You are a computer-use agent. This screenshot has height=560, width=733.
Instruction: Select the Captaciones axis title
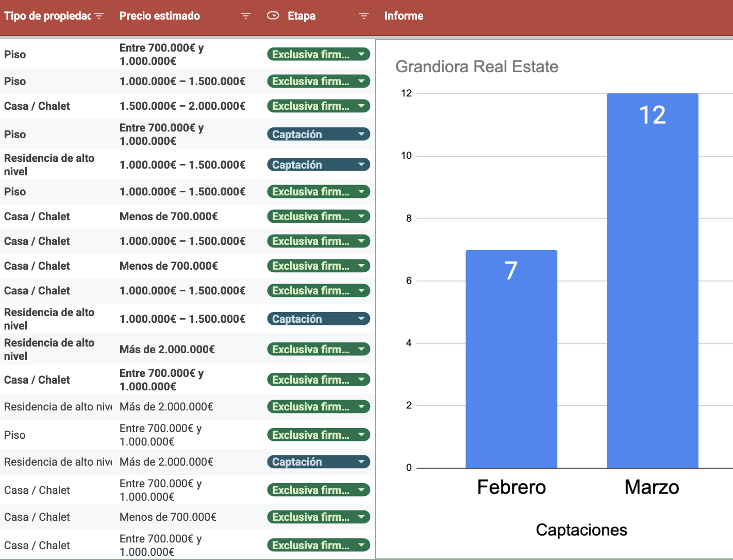click(581, 530)
